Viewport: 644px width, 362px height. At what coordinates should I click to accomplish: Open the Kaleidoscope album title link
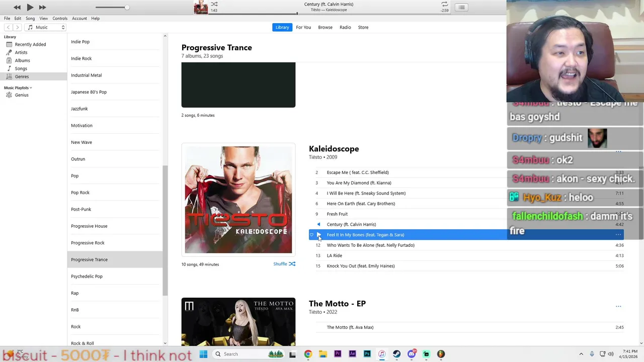point(334,149)
